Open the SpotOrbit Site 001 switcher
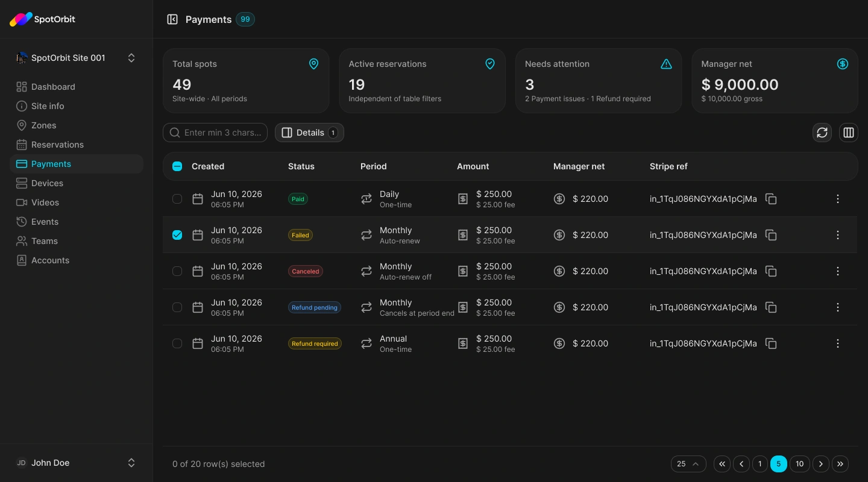The image size is (868, 482). (x=77, y=58)
